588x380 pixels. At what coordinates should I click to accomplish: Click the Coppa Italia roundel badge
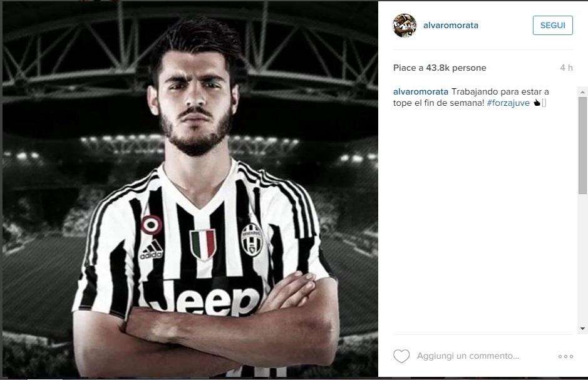152,225
